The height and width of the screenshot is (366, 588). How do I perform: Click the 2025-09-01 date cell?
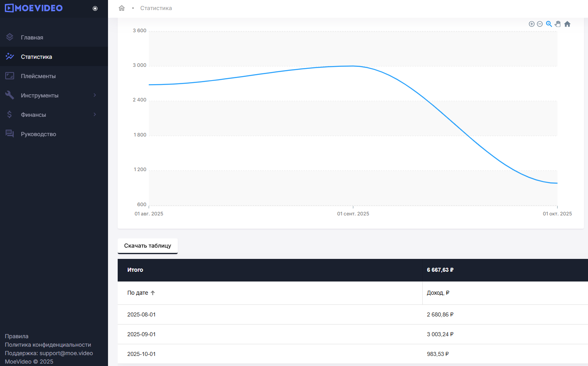pyautogui.click(x=141, y=334)
